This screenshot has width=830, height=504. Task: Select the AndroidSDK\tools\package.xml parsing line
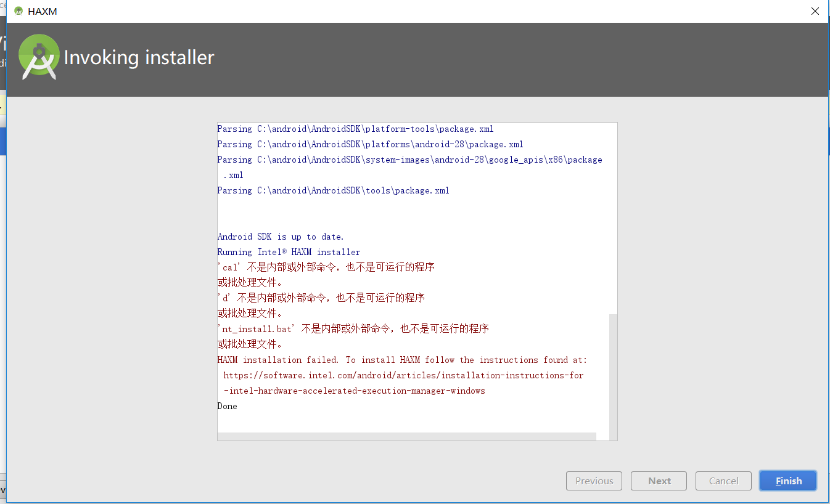click(x=334, y=190)
